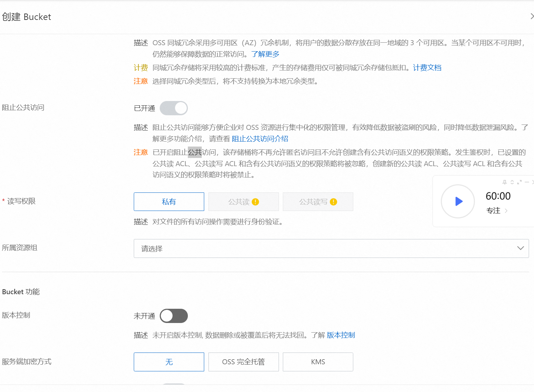The width and height of the screenshot is (534, 392).
Task: Click warning icon on 公共读 option
Action: 255,202
